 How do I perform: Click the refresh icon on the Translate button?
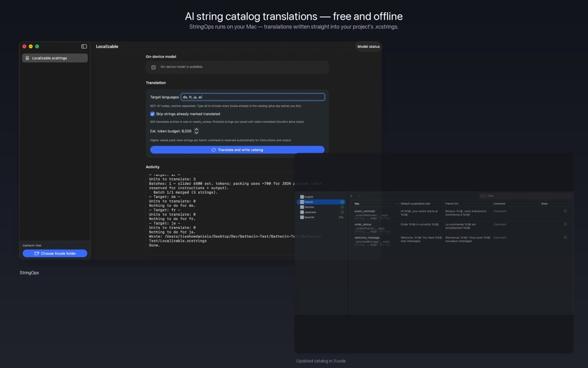click(x=214, y=150)
